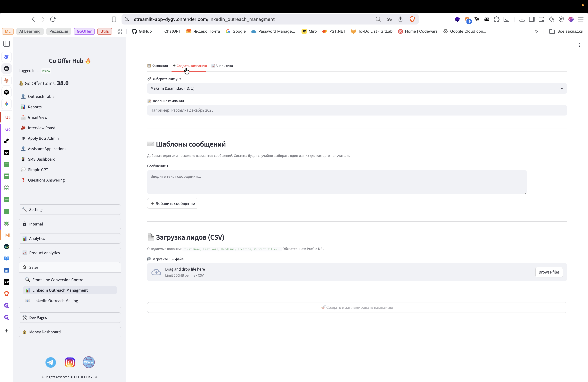This screenshot has width=588, height=382.
Task: Bookmark this page with bookmark icon
Action: click(x=114, y=19)
